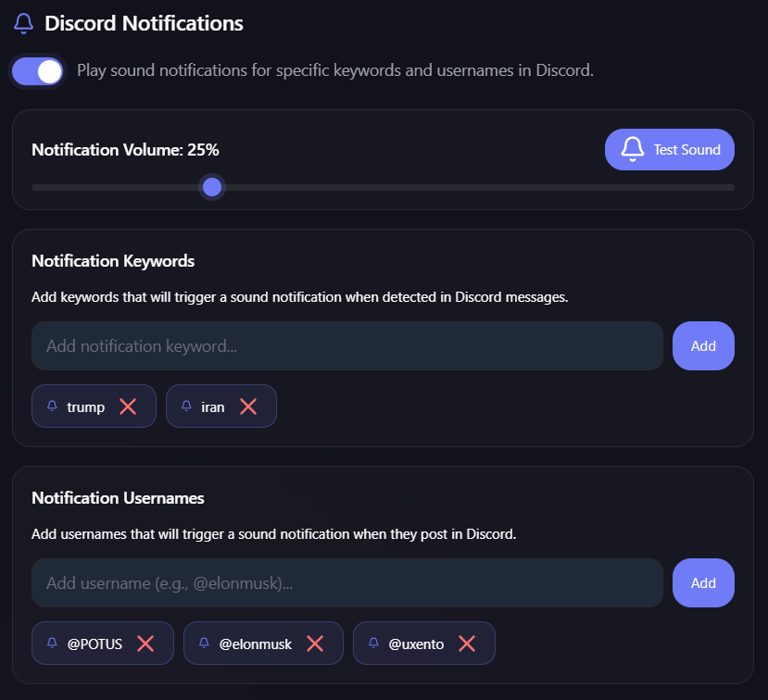Click the bell icon beside Discord Notifications heading
The width and height of the screenshot is (768, 700).
(23, 23)
